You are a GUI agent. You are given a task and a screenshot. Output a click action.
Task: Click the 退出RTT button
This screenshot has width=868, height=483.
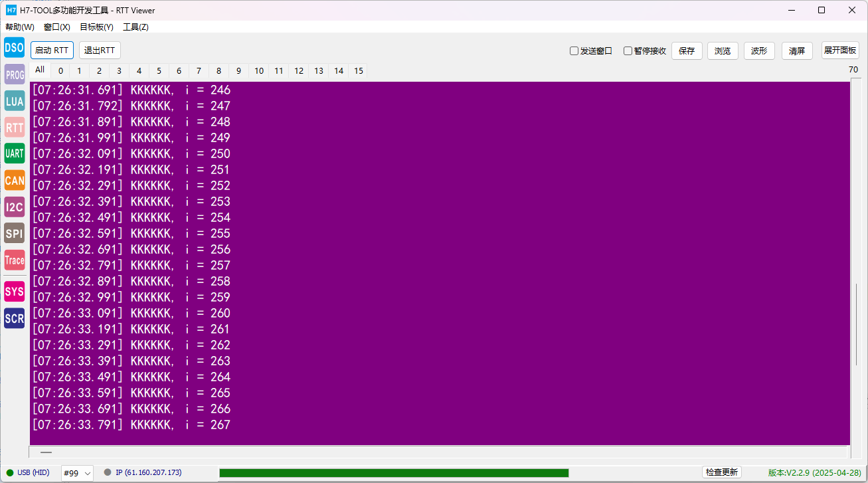100,50
